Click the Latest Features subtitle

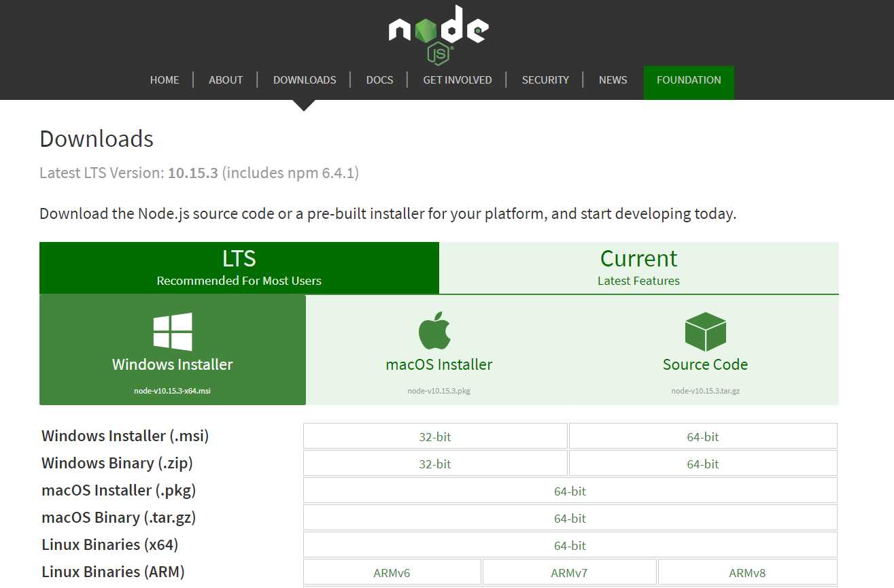point(638,281)
